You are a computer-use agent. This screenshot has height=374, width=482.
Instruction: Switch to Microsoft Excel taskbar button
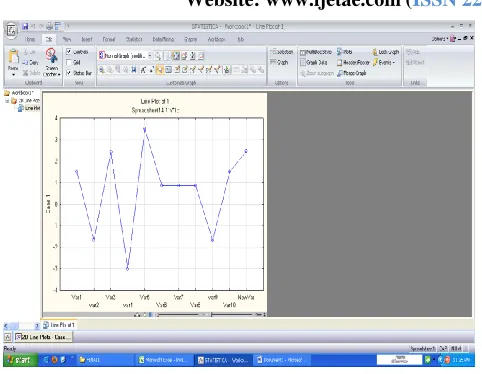[x=164, y=360]
